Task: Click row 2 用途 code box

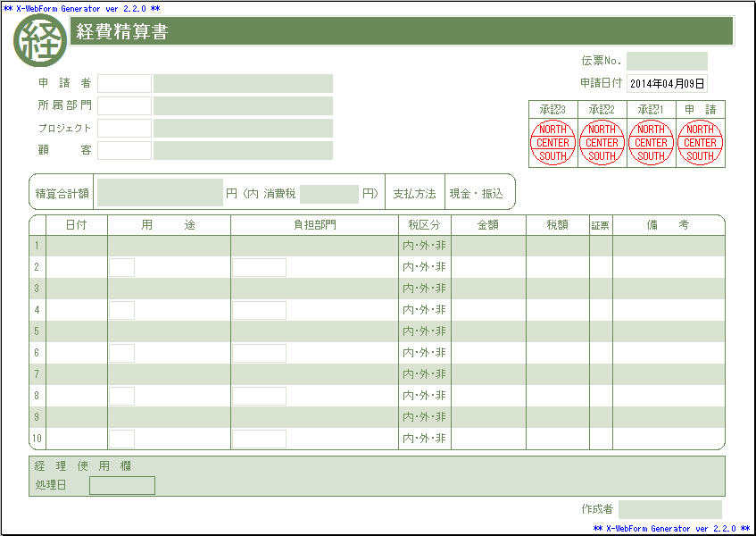Action: (121, 267)
